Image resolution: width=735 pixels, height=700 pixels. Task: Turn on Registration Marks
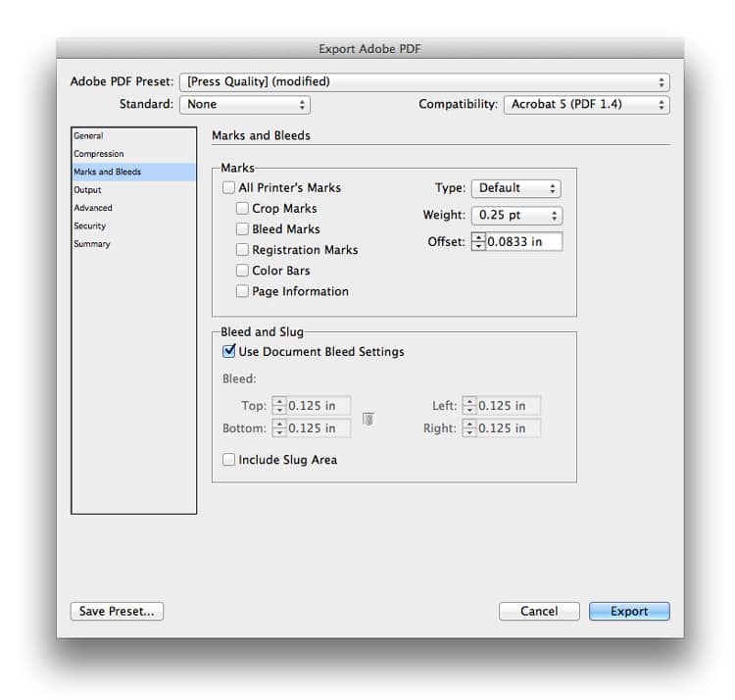coord(242,249)
